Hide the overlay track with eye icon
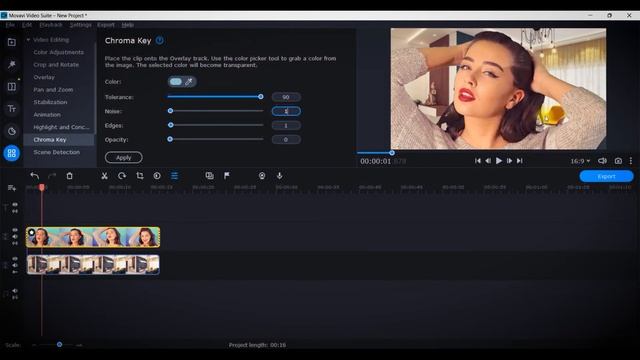Screen dimensions: 640x360 point(15,230)
